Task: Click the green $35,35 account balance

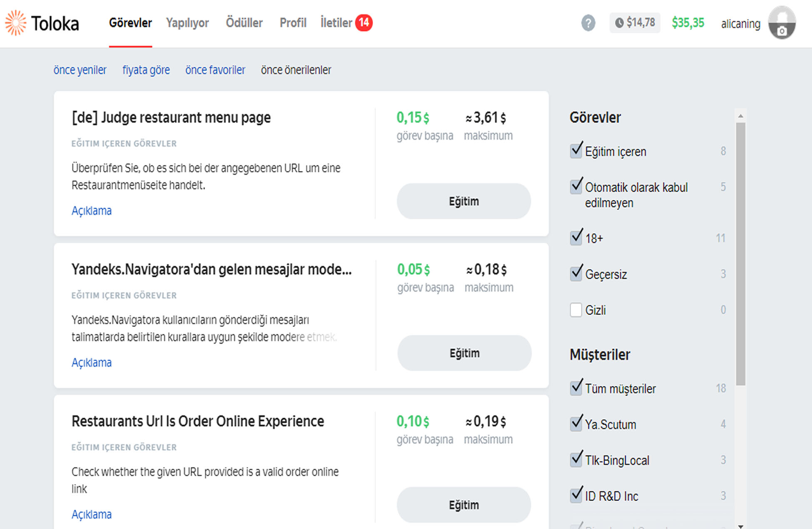Action: coord(687,23)
